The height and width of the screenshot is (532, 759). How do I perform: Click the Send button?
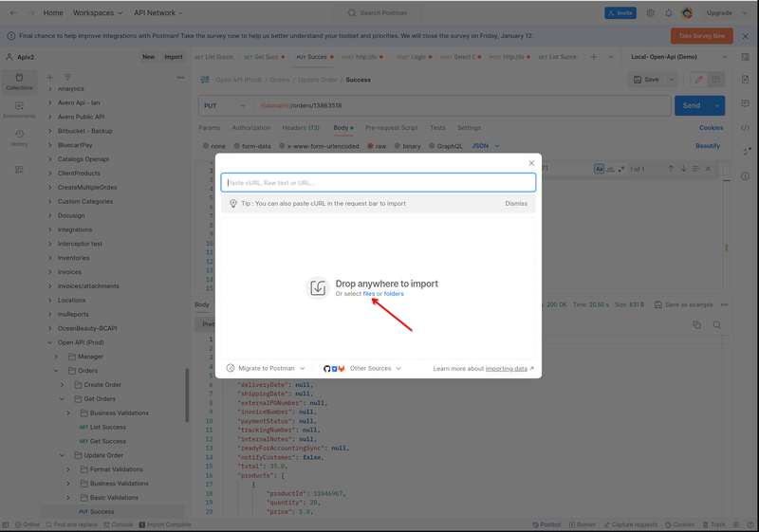(692, 105)
